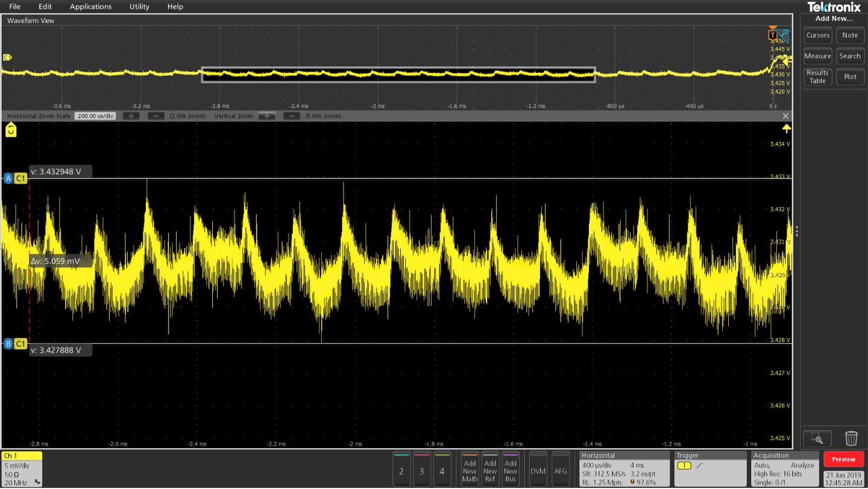Open the Acquisition settings badge
This screenshot has height=489, width=868.
[x=785, y=468]
